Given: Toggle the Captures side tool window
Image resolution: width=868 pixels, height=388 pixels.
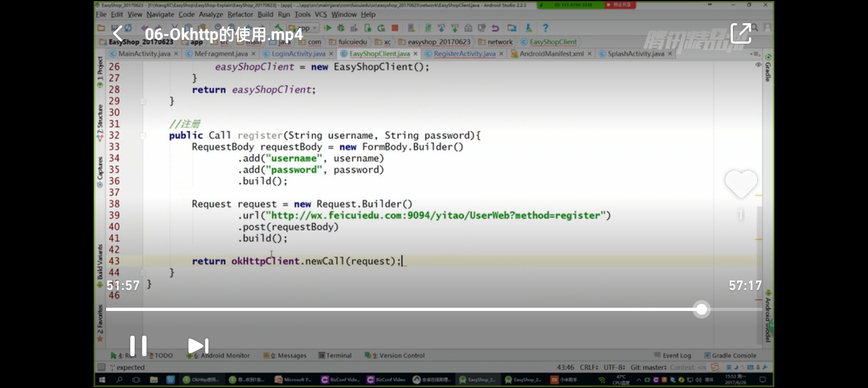Looking at the screenshot, I should pos(100,172).
